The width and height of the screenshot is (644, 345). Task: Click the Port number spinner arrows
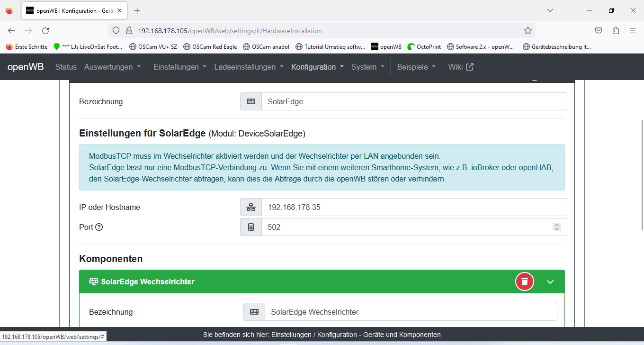coord(557,227)
